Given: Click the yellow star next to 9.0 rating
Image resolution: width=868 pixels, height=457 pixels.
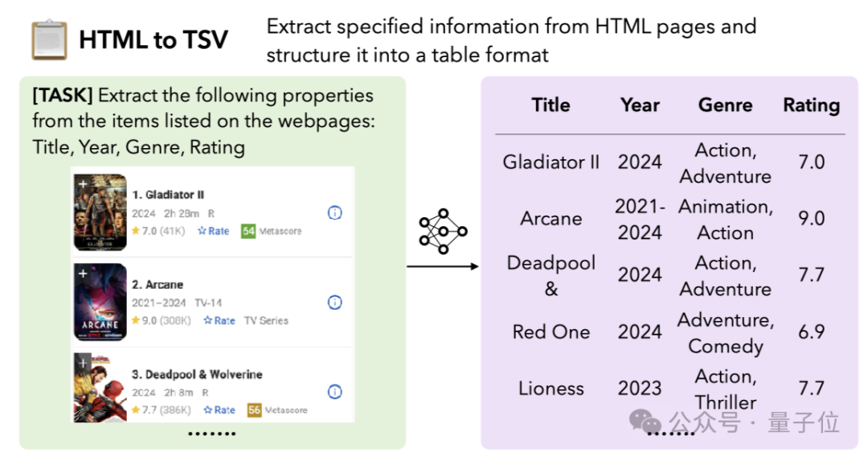Looking at the screenshot, I should pos(136,320).
